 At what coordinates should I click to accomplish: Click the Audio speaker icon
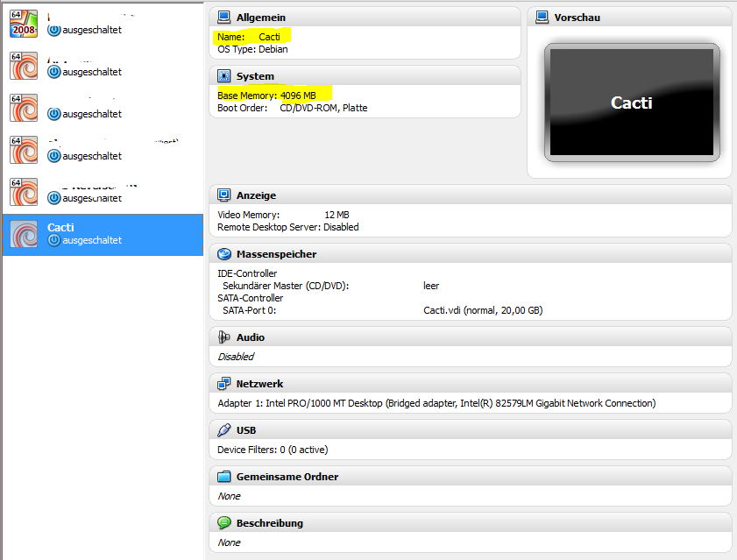pos(223,337)
